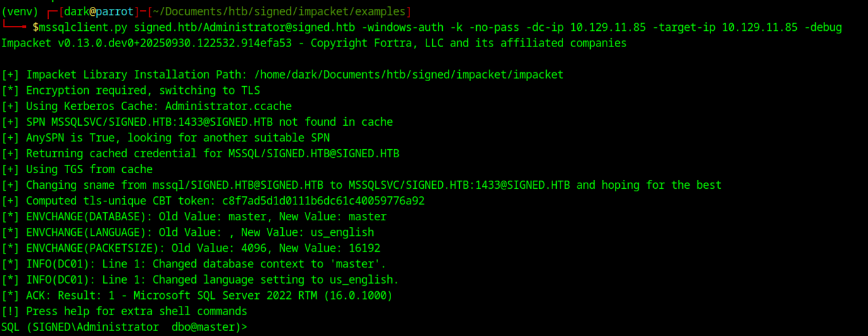Click "Press help for extra shell commands"
868x336 pixels.
[x=136, y=311]
